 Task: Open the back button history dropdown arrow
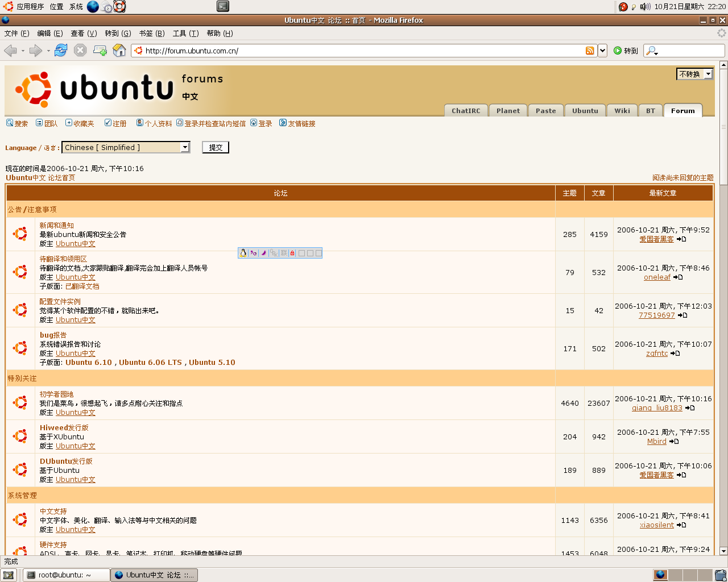pyautogui.click(x=23, y=51)
